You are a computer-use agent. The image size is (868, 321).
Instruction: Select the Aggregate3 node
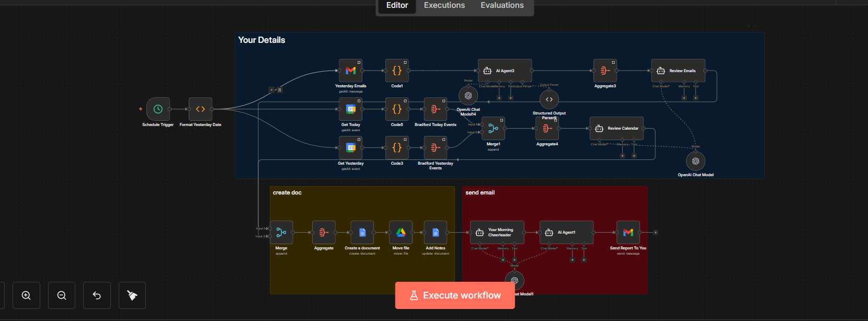coord(605,71)
